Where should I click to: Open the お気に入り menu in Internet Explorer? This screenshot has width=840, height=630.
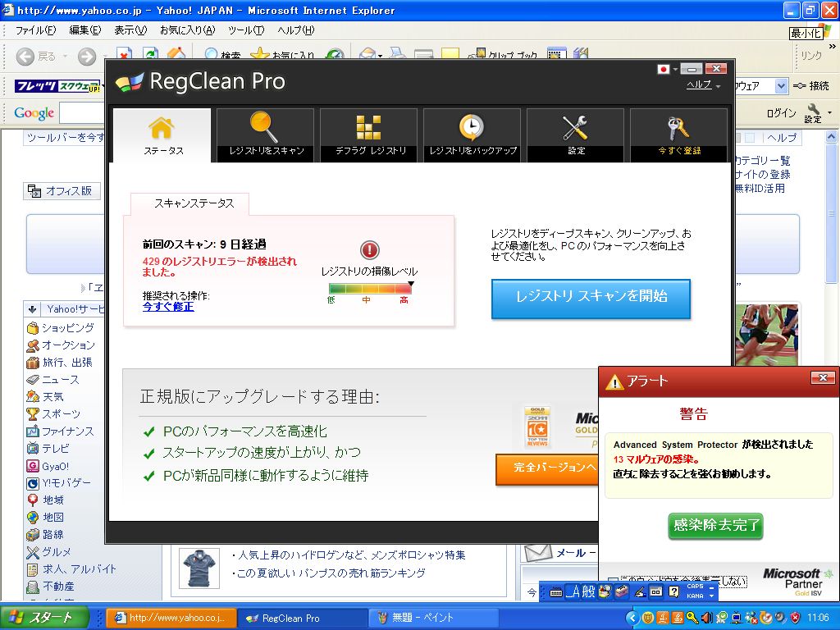pos(188,30)
